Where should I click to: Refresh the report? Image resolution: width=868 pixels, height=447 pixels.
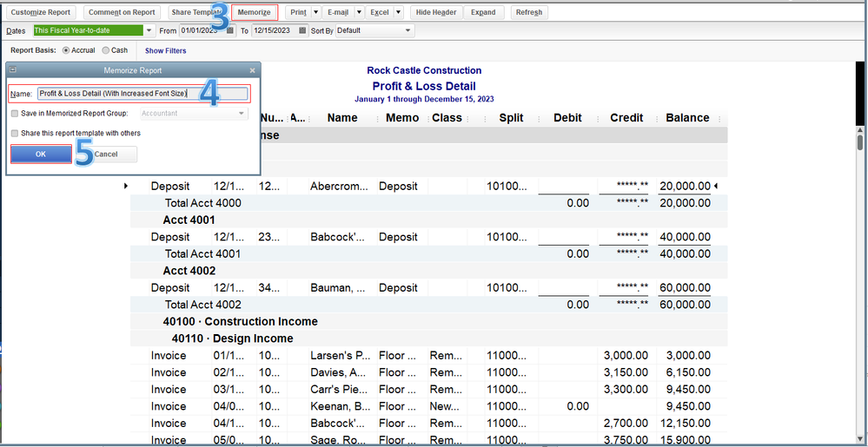tap(529, 12)
